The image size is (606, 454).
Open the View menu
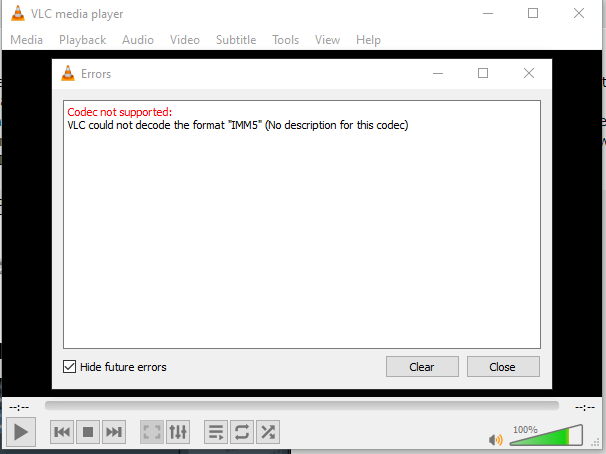coord(327,40)
